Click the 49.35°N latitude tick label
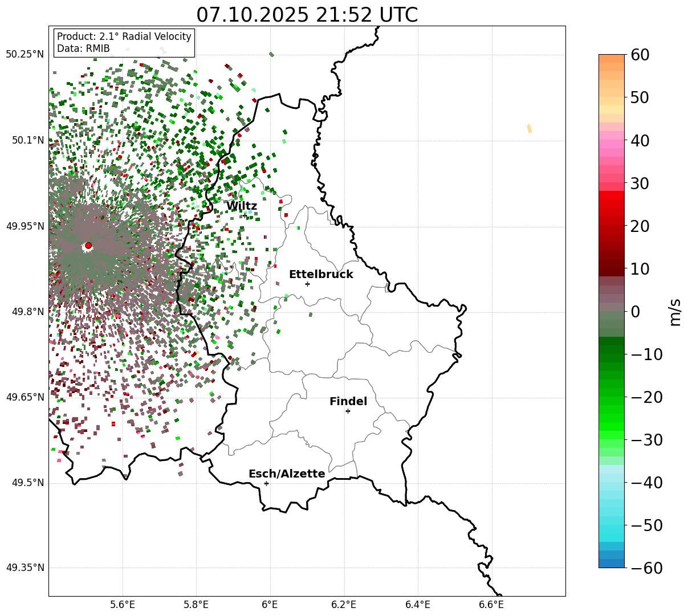 click(25, 568)
